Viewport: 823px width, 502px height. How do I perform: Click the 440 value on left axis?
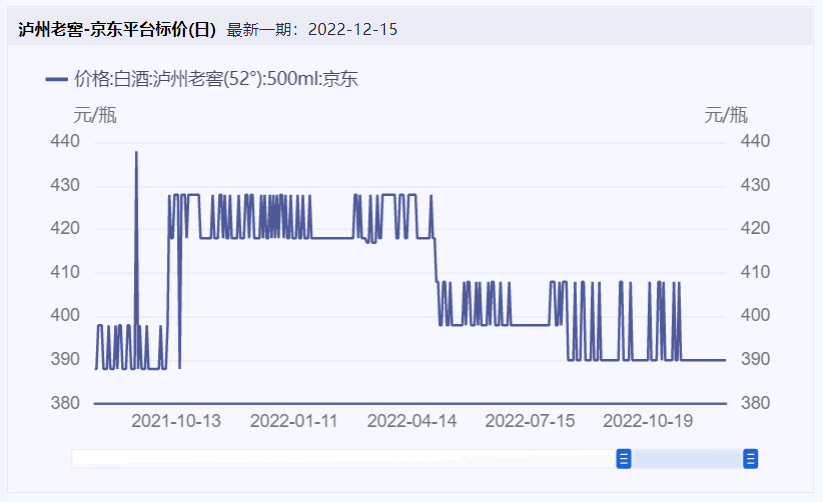[65, 142]
